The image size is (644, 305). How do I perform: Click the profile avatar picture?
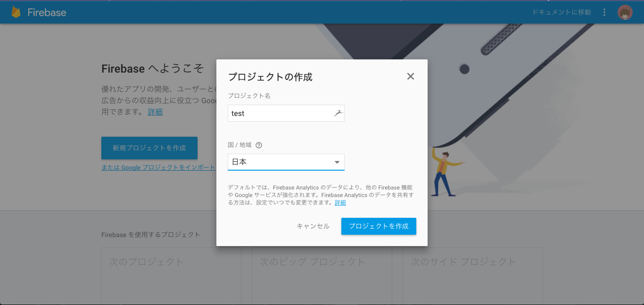click(625, 12)
